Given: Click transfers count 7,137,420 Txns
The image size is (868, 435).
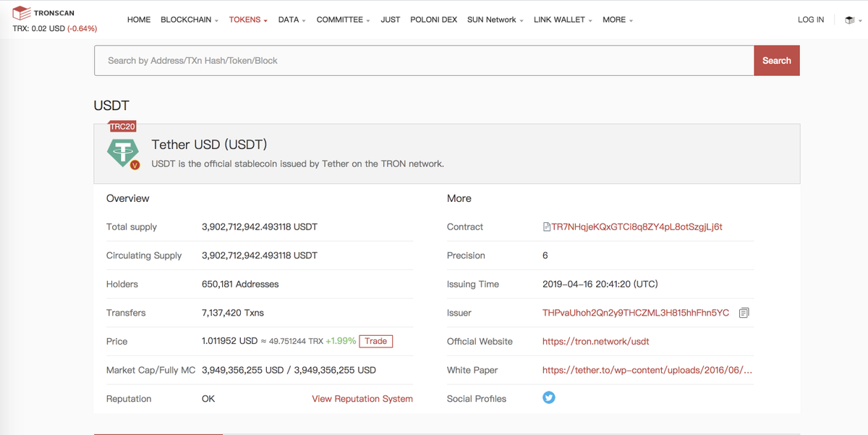Looking at the screenshot, I should (x=233, y=313).
